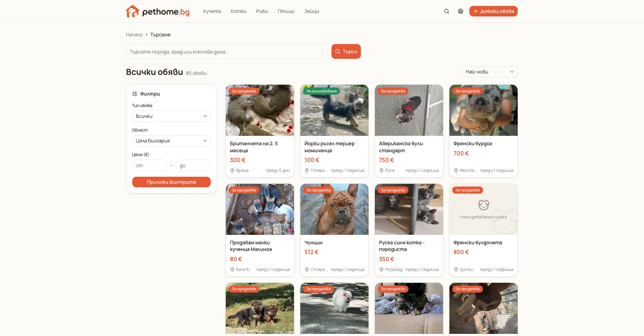Click the no-photo placeholder pet icon
The image size is (644, 336).
(483, 205)
